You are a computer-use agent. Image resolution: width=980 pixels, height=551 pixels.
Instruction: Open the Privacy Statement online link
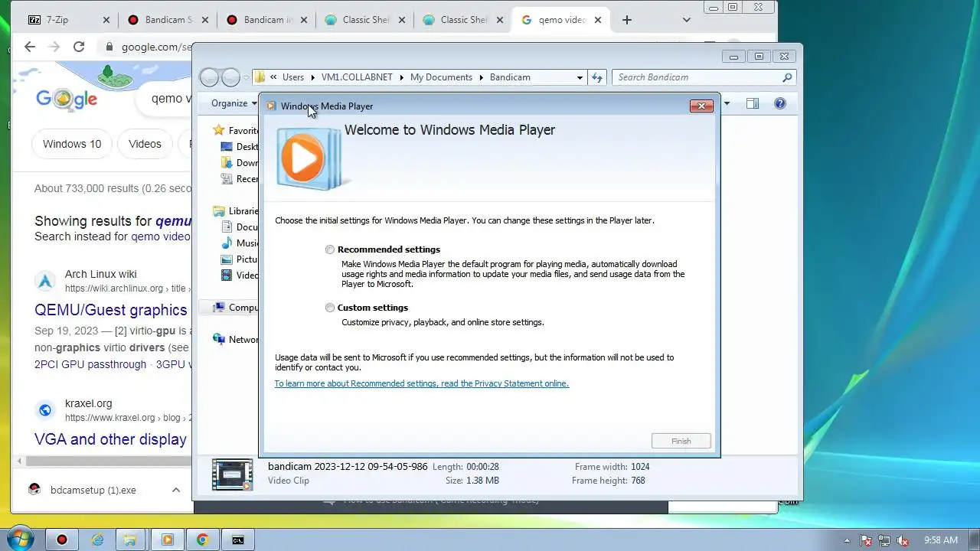pos(421,383)
